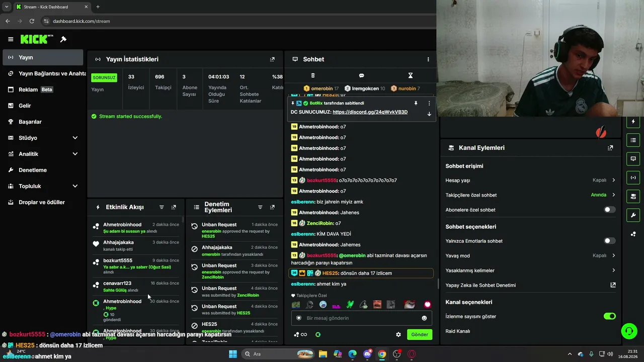
Task: Pop out the Etkinlik Akışı panel
Action: [x=174, y=207]
